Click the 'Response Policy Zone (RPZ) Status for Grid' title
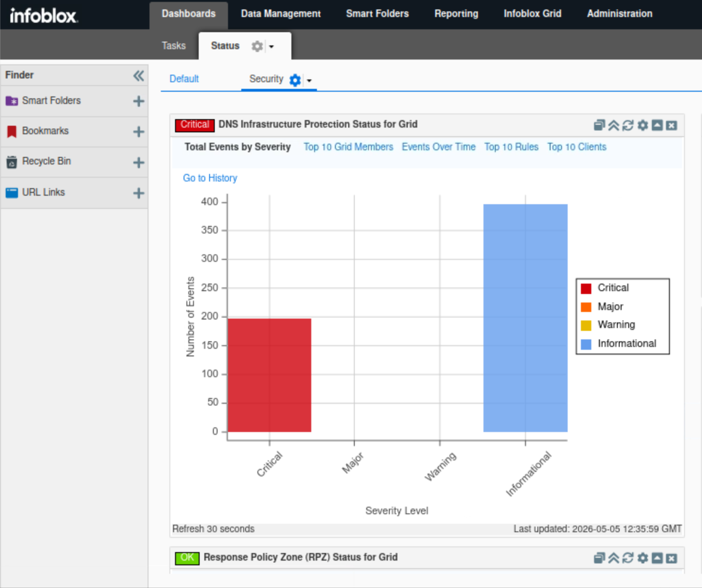This screenshot has width=702, height=588. (x=301, y=557)
